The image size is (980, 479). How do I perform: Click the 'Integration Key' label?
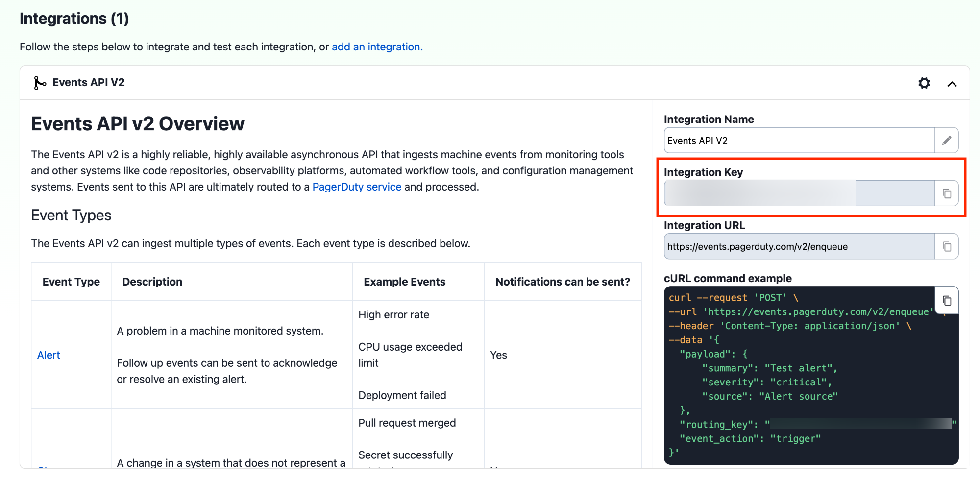(x=703, y=172)
